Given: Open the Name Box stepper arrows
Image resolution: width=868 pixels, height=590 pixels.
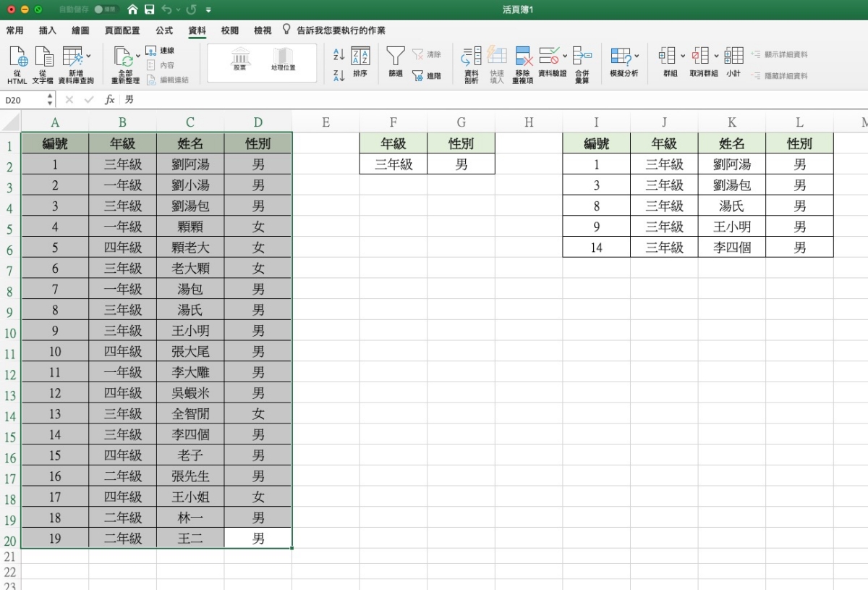Looking at the screenshot, I should [50, 99].
